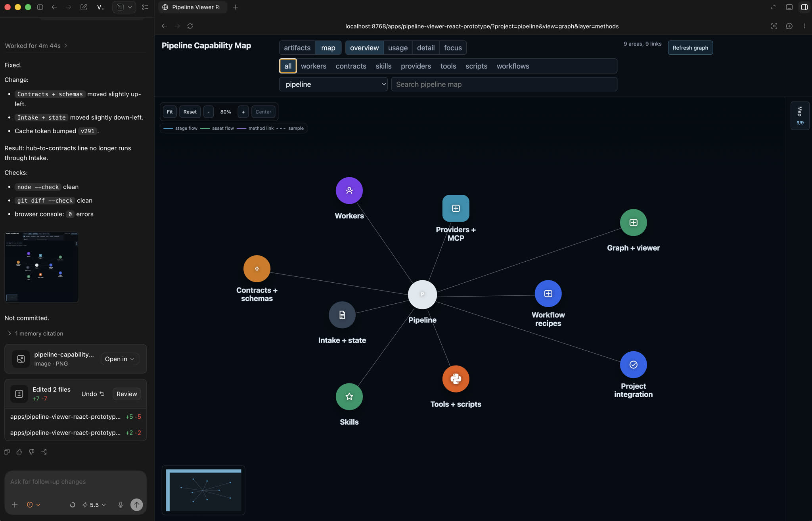Viewport: 812px width, 521px height.
Task: Share the assistant response
Action: 44,452
